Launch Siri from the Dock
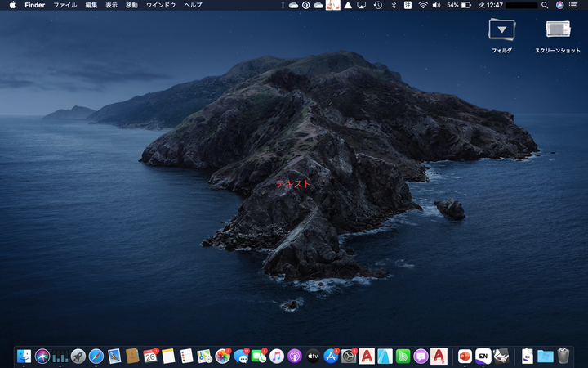The image size is (588, 368). (x=42, y=356)
